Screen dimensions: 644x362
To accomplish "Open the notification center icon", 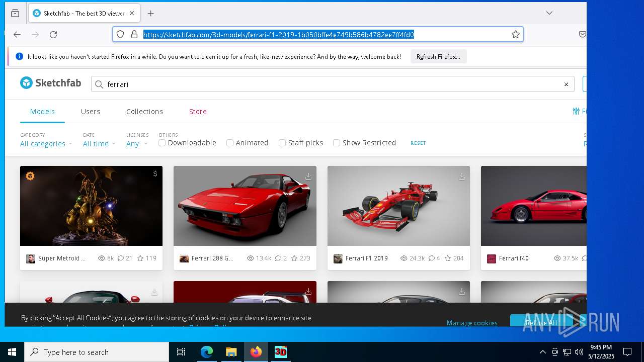I will [627, 352].
